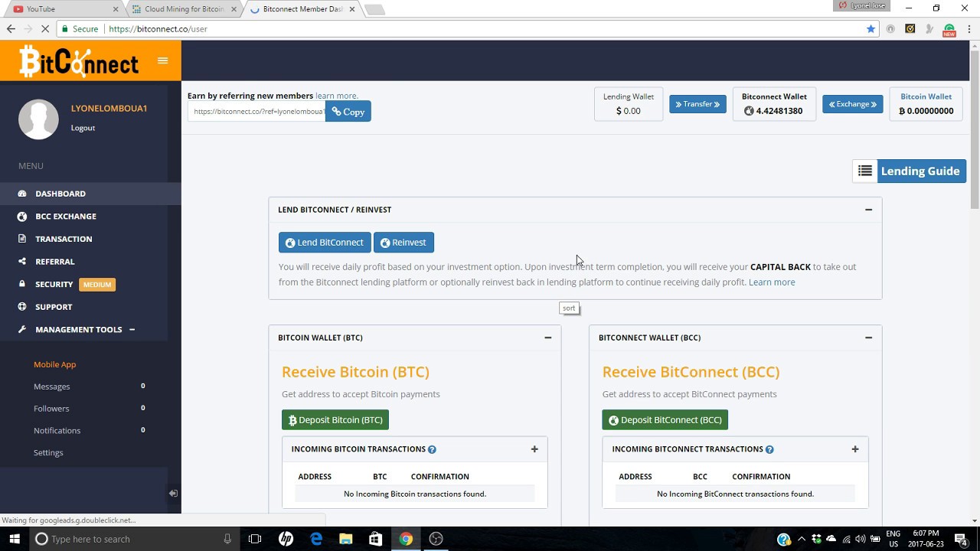
Task: Click the green extension icon marked NEW
Action: tap(949, 30)
